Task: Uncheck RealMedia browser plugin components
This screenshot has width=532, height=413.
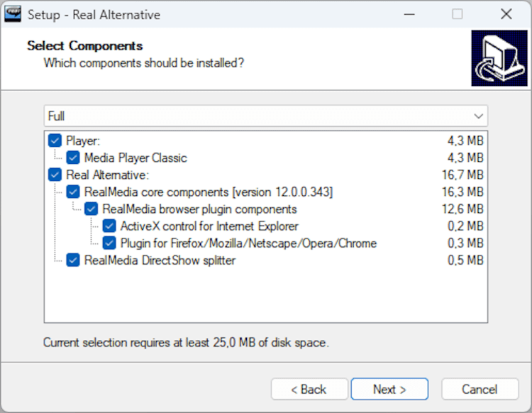Action: pos(92,209)
